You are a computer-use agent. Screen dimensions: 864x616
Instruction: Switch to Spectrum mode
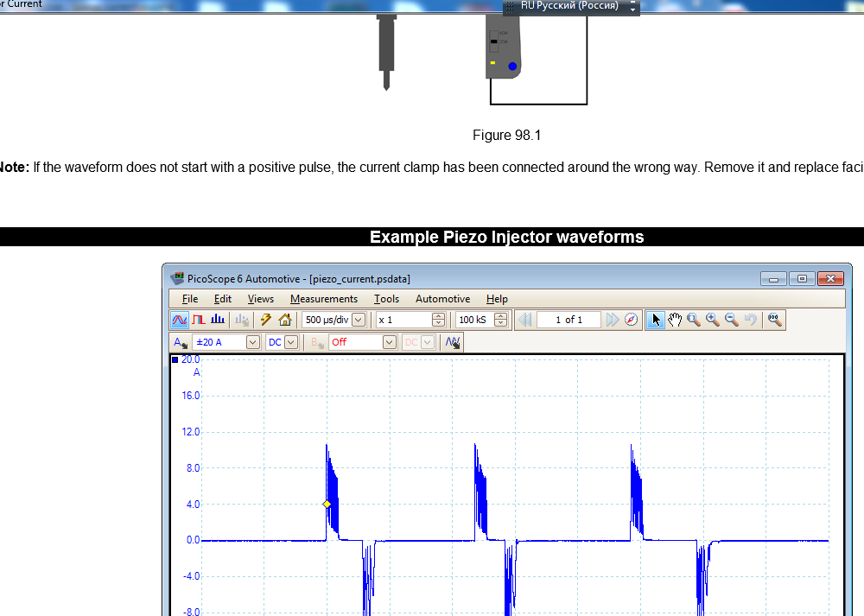point(218,320)
